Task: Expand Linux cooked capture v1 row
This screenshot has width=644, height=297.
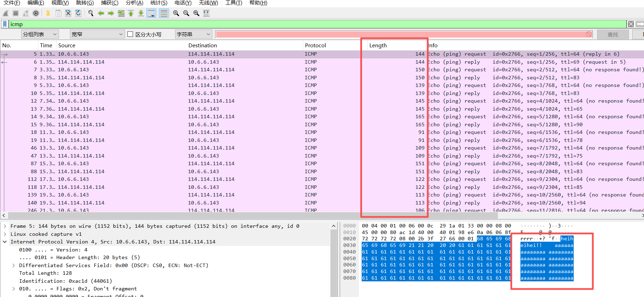Action: [5, 234]
